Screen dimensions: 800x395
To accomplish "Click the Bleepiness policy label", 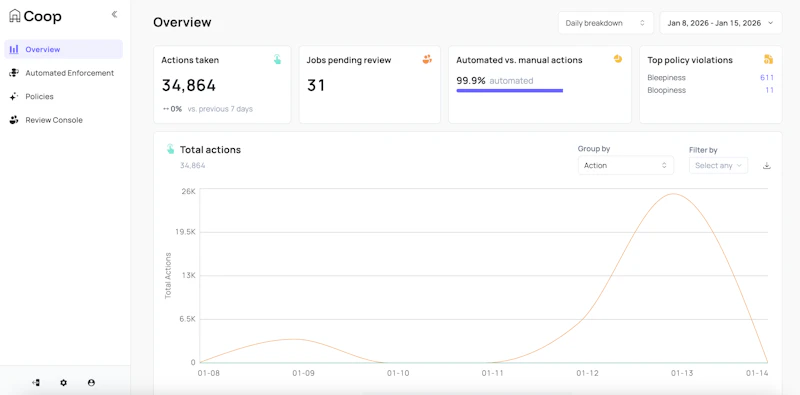I will tap(666, 78).
